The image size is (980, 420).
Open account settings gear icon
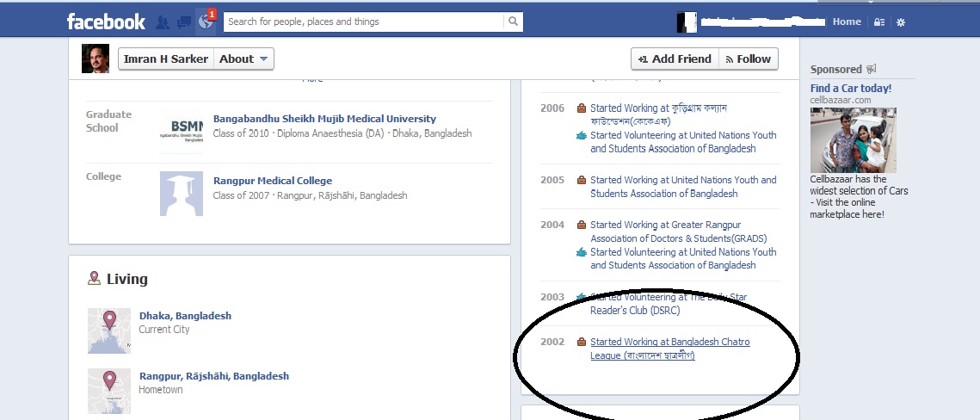tap(901, 22)
